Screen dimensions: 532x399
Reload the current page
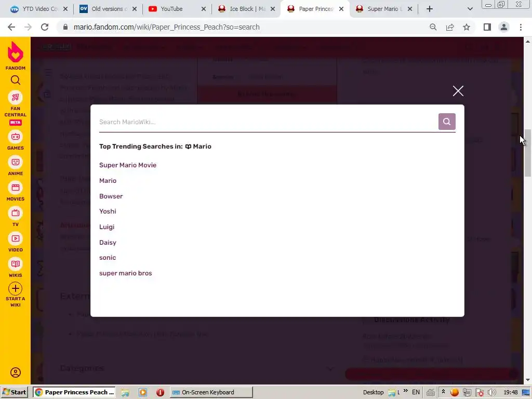(x=45, y=27)
